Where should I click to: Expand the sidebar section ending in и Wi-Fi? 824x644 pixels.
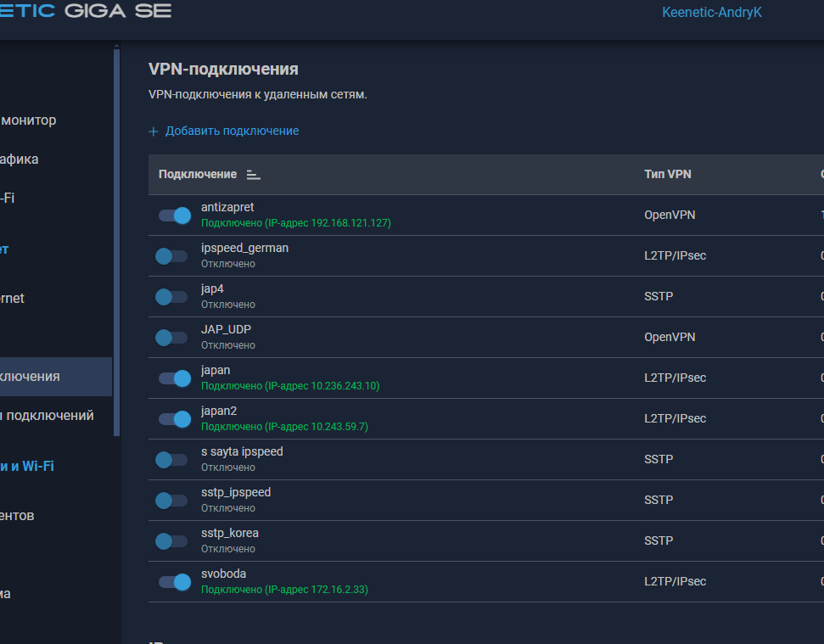point(27,466)
